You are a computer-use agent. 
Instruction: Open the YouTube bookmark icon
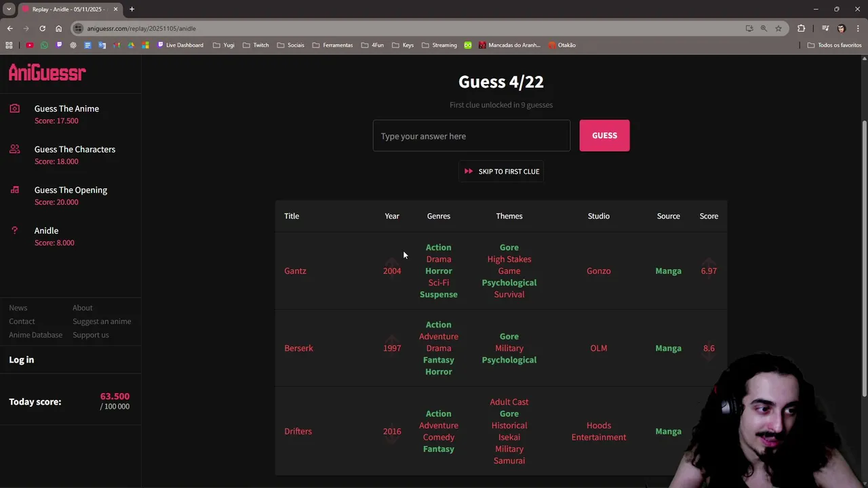30,45
